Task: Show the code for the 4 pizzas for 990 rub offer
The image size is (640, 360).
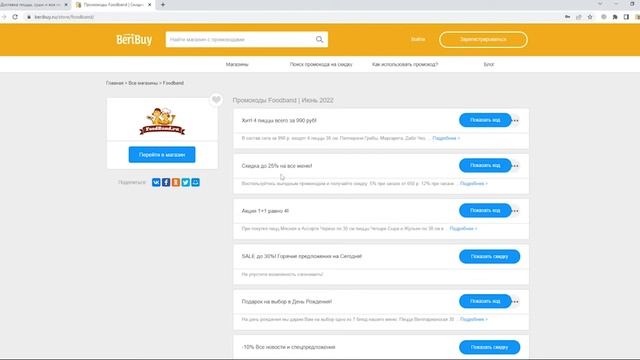Action: pyautogui.click(x=485, y=120)
